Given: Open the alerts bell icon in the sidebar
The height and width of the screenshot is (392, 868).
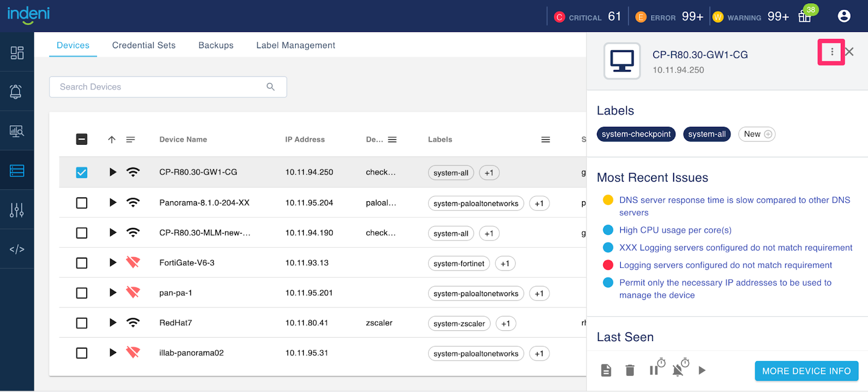Looking at the screenshot, I should click(x=16, y=92).
